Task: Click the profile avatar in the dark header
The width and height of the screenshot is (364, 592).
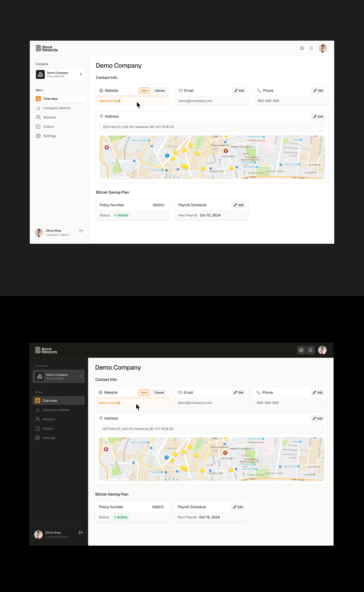Action: (322, 350)
